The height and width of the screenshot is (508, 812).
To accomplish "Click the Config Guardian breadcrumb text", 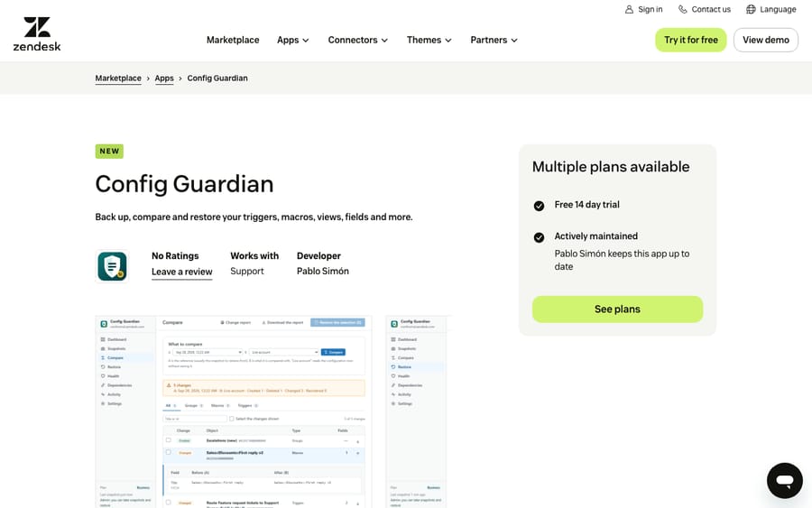I will (x=217, y=79).
